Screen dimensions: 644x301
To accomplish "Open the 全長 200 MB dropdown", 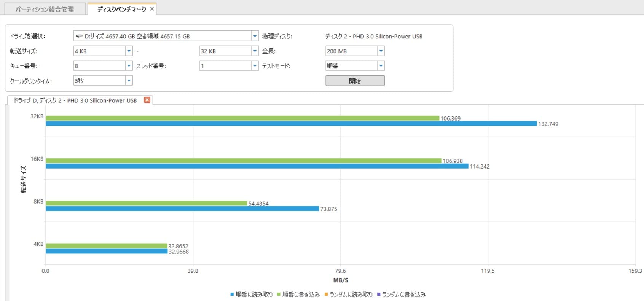I will [381, 51].
